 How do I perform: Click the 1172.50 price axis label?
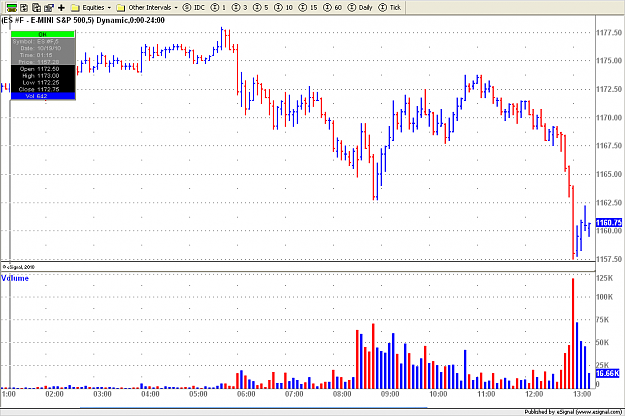tap(609, 89)
